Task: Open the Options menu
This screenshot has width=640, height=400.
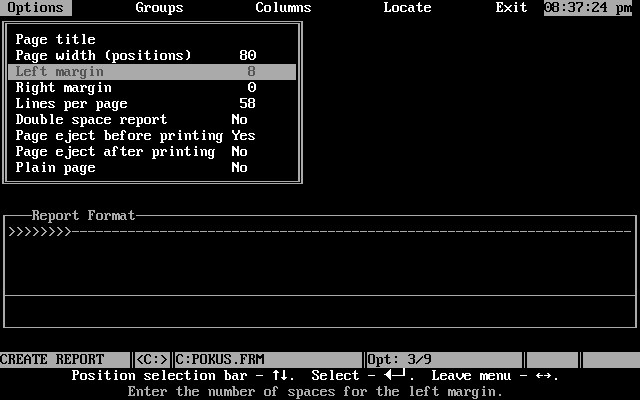Action: click(x=36, y=8)
